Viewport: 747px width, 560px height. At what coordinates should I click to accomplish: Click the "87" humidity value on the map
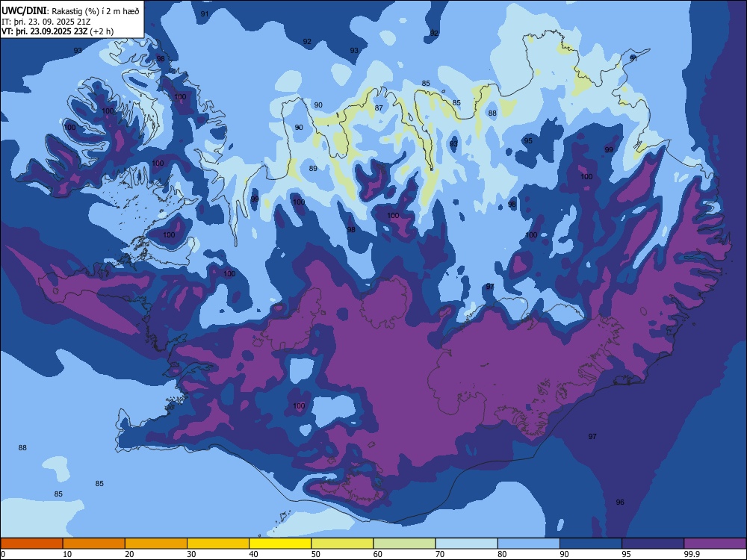coord(379,108)
